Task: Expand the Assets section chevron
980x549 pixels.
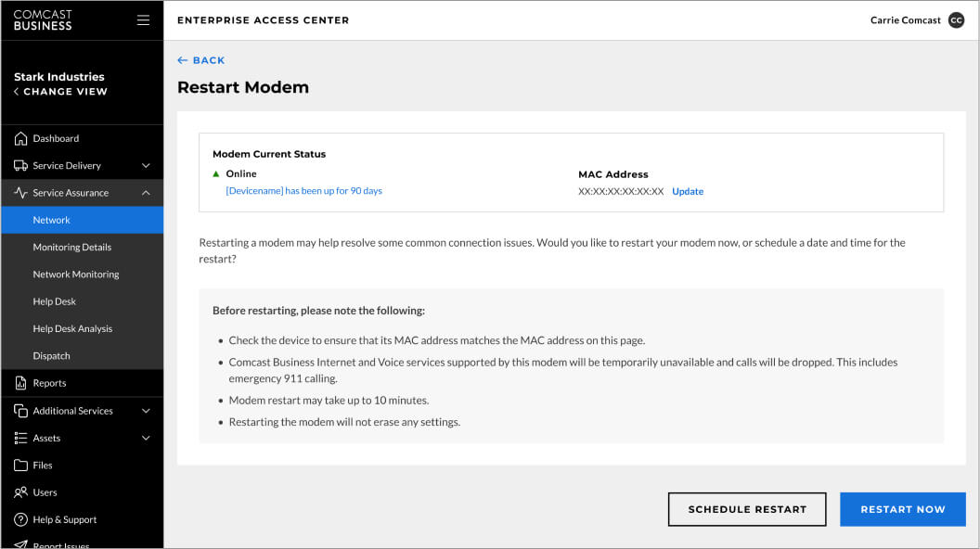Action: tap(146, 438)
